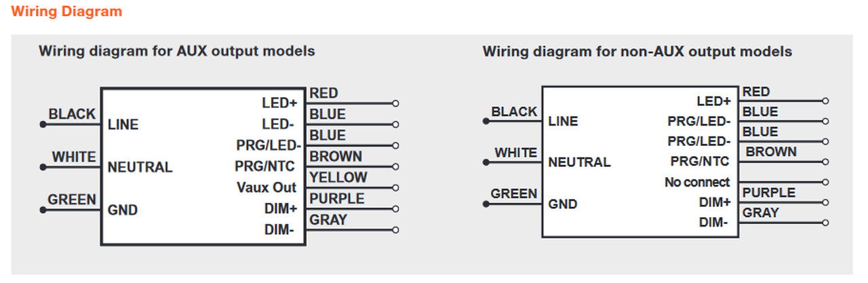The image size is (868, 283).
Task: Click the YELLOW wire label
Action: 338,177
